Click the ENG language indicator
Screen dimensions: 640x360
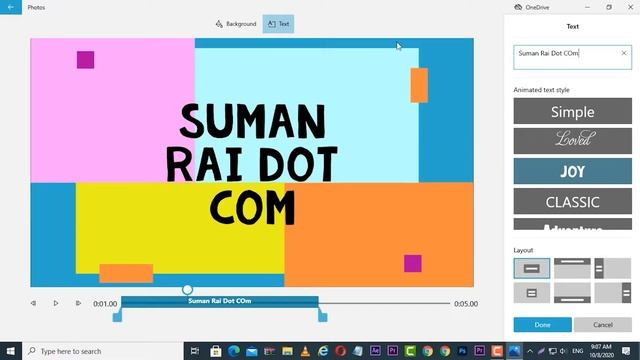[578, 351]
